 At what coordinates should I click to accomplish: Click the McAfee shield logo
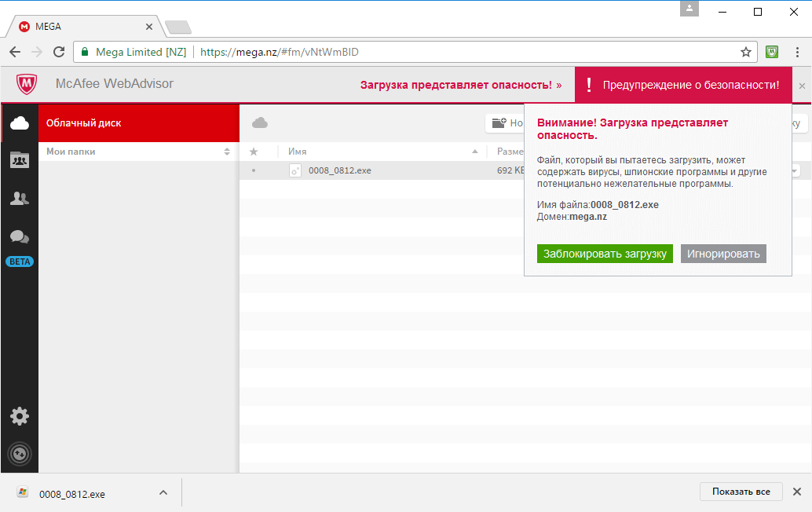(x=27, y=83)
